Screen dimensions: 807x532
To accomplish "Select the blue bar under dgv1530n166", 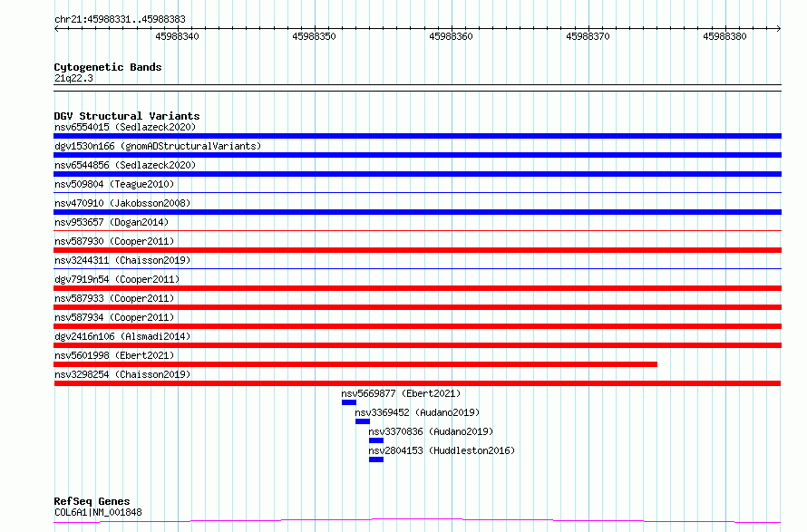I will [x=417, y=155].
